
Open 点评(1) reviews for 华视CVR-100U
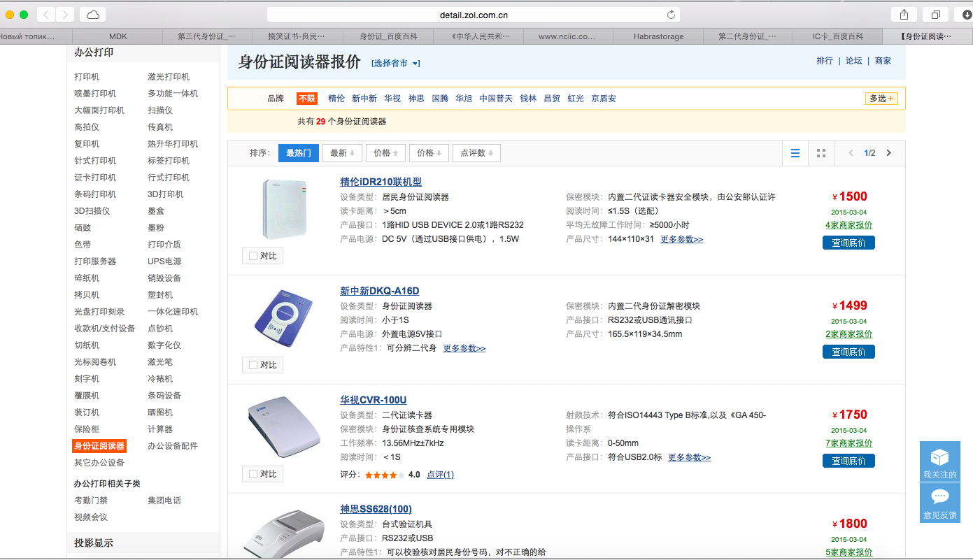440,475
